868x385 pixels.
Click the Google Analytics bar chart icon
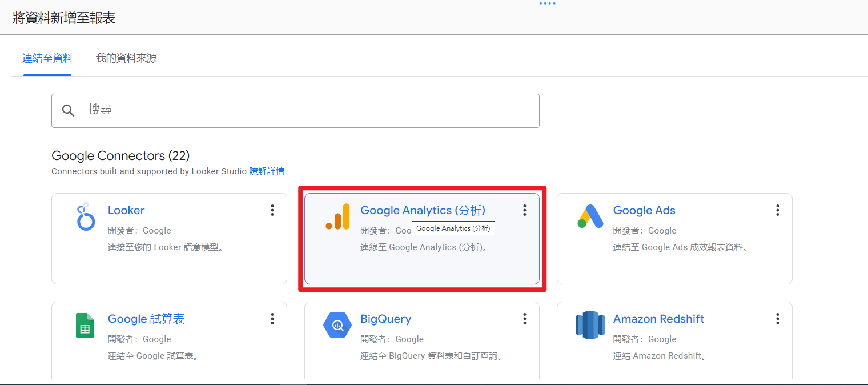[337, 216]
